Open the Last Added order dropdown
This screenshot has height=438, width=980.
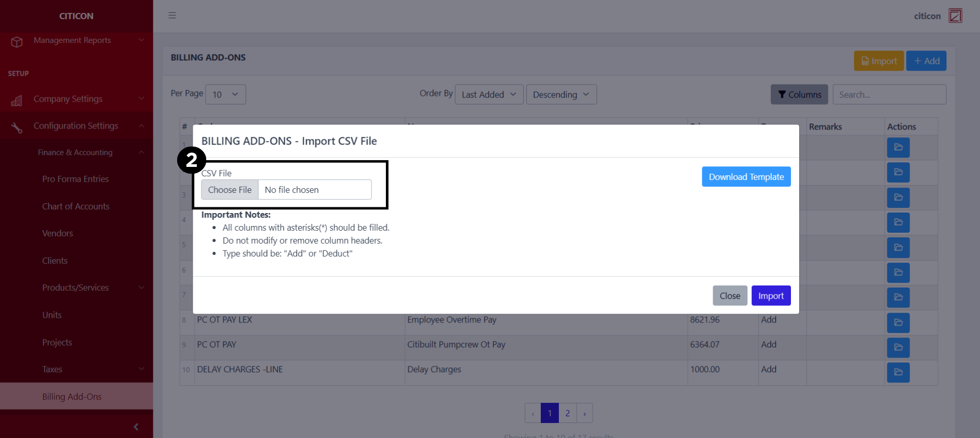(488, 94)
